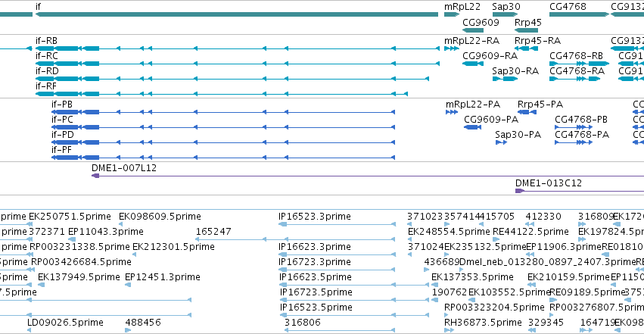The width and height of the screenshot is (644, 334).
Task: Open the DME1-007L12 BAC clone
Action: point(368,176)
